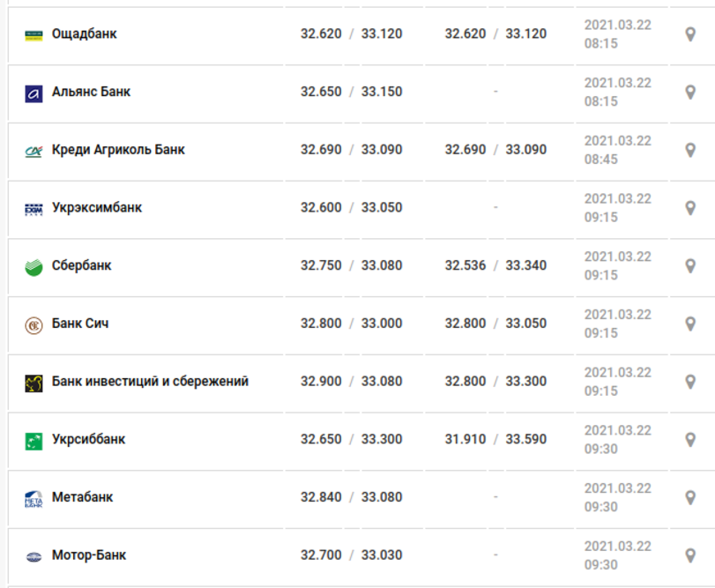The image size is (715, 588).
Task: Follow the Сбербанк name link
Action: [82, 265]
